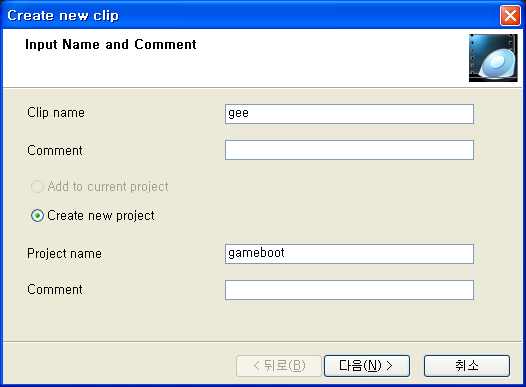Click the Create new clip title bar
526x387 pixels.
tap(250, 15)
